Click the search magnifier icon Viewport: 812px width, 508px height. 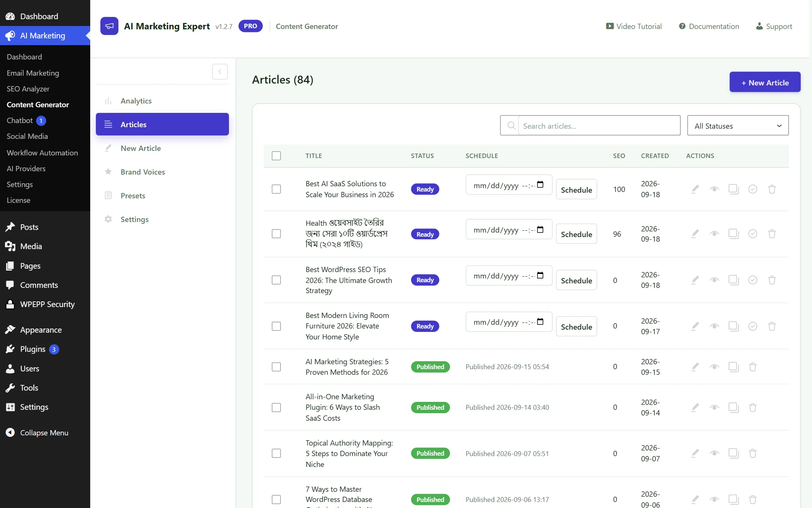[511, 125]
